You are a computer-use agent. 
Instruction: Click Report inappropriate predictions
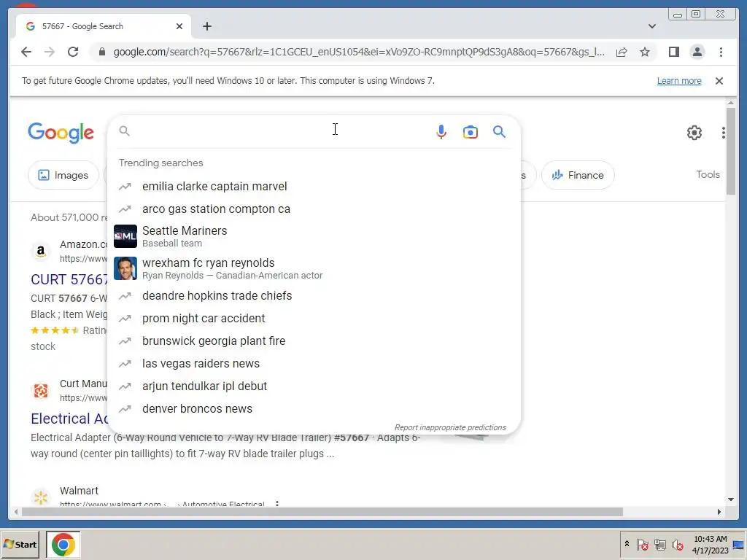pos(450,427)
